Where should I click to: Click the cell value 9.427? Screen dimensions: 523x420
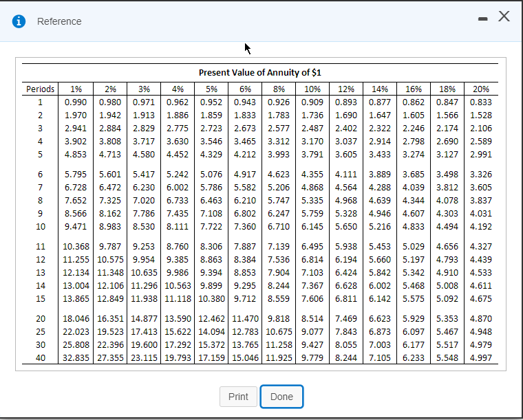pos(312,344)
